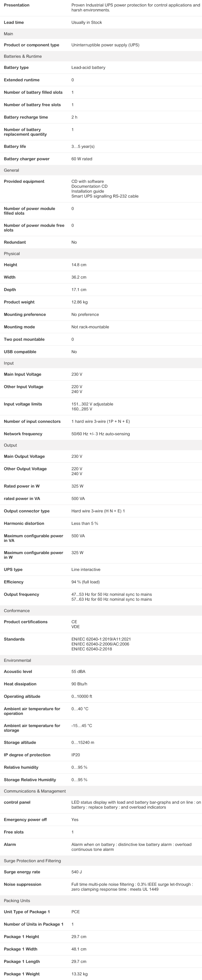Click the Physical section header
202x980 pixels.
point(12,254)
